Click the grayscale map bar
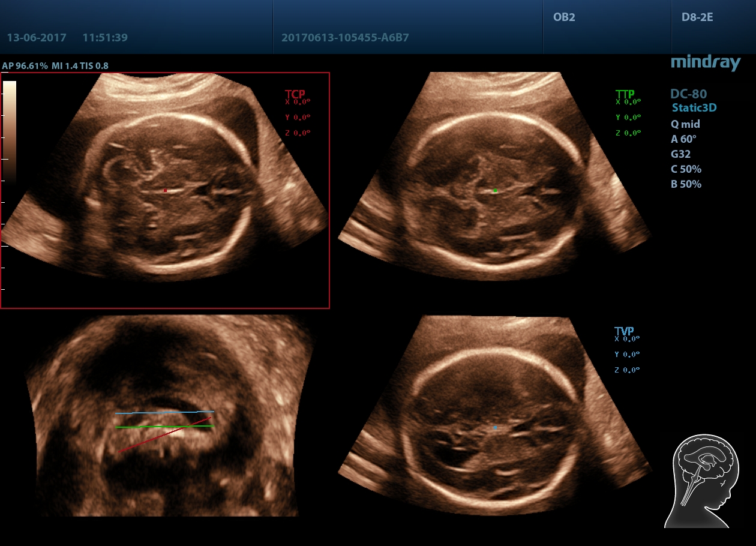This screenshot has width=756, height=546. pyautogui.click(x=10, y=131)
